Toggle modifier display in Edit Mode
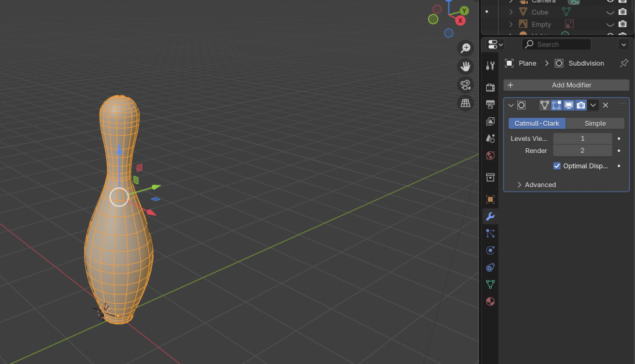Screen dimensions: 635x364 556,105
